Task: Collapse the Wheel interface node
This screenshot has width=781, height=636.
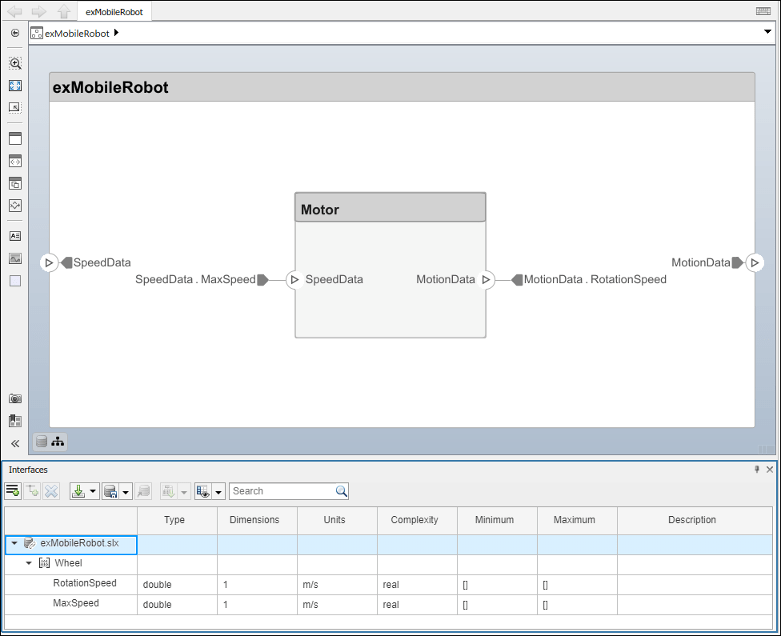Action: [x=28, y=563]
